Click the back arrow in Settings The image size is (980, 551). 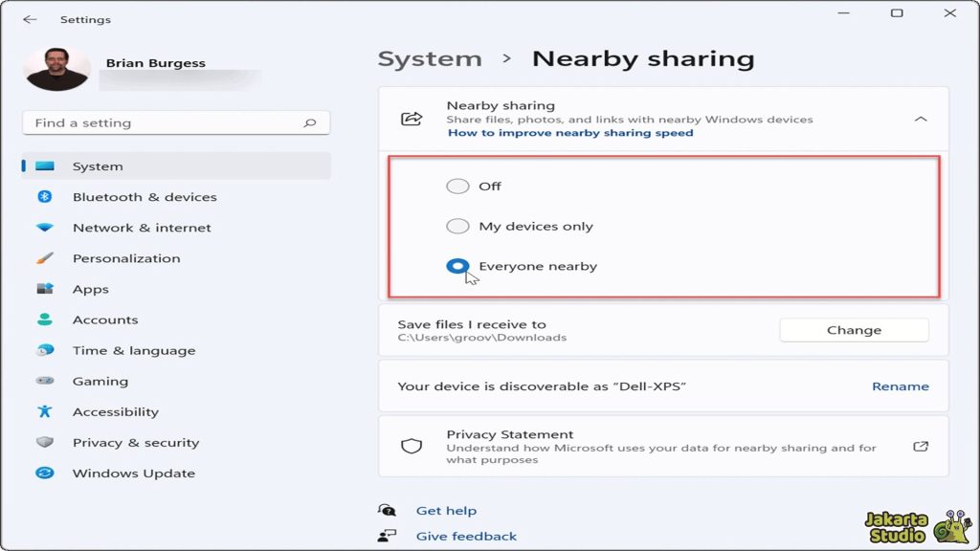(x=30, y=19)
